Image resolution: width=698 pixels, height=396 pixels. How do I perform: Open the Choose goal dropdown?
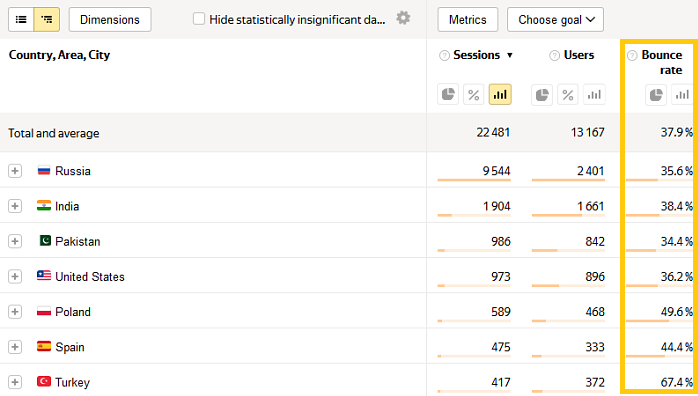(x=556, y=20)
